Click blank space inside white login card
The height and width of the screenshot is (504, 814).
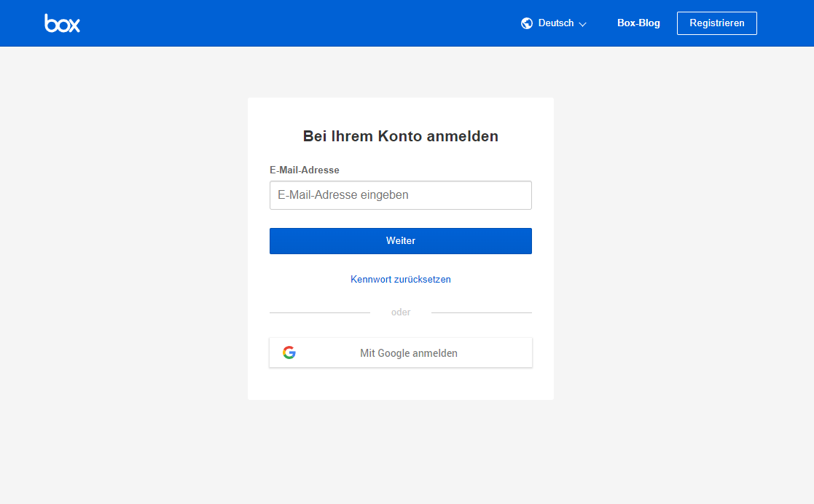point(401,385)
